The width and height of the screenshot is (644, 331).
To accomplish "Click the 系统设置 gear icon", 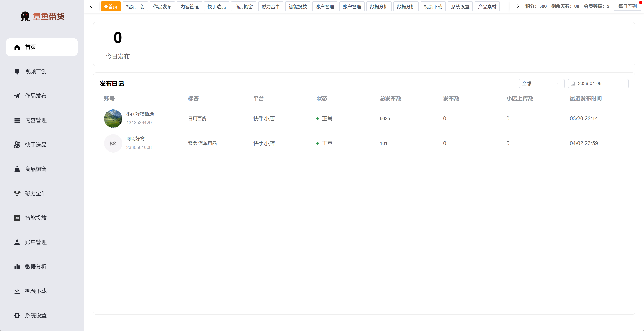I will coord(17,316).
